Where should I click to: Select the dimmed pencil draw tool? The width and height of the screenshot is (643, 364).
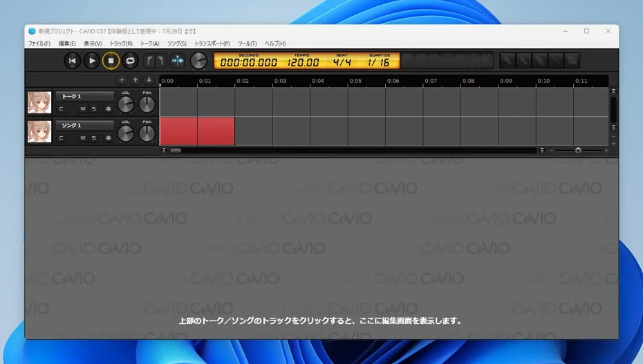click(540, 61)
